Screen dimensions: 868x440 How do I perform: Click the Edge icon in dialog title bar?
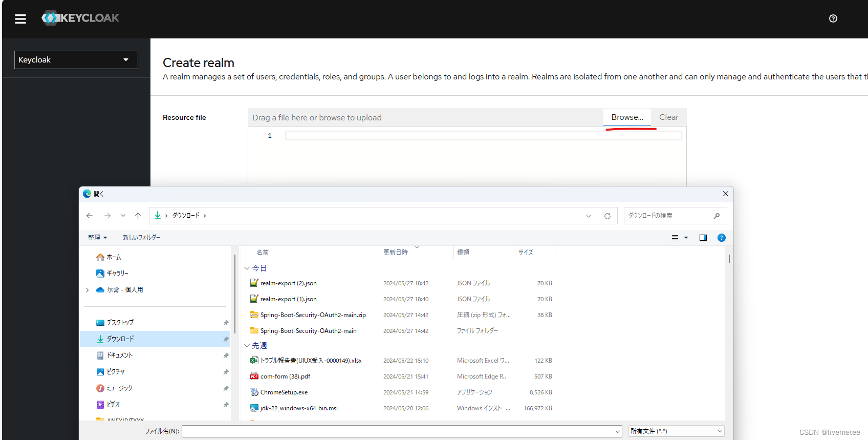pyautogui.click(x=87, y=194)
